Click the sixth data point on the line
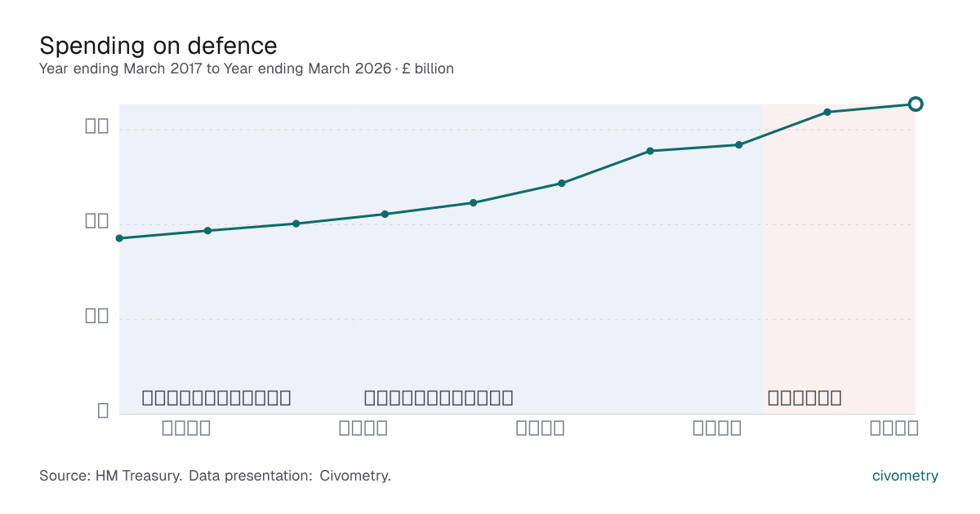 (x=562, y=183)
